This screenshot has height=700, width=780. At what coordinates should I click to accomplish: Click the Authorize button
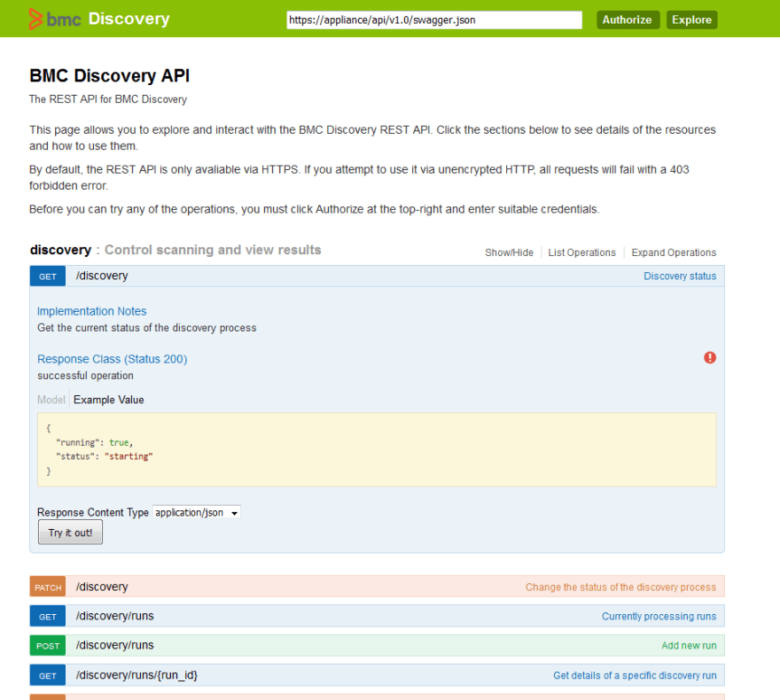coord(628,19)
